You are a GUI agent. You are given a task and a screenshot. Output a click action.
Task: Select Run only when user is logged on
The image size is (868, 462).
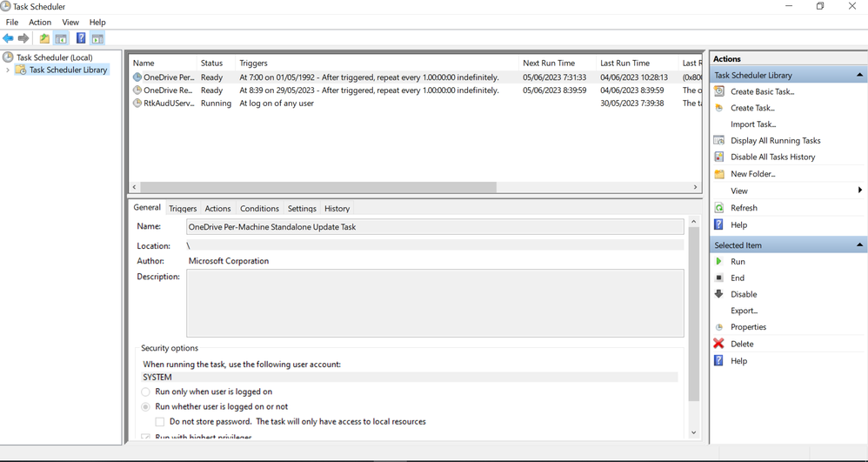click(x=145, y=392)
